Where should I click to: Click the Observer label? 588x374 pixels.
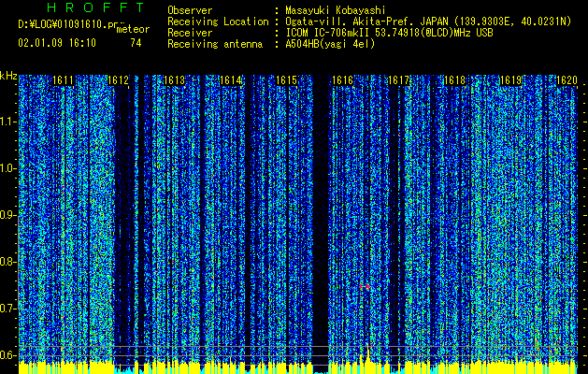[x=190, y=10]
